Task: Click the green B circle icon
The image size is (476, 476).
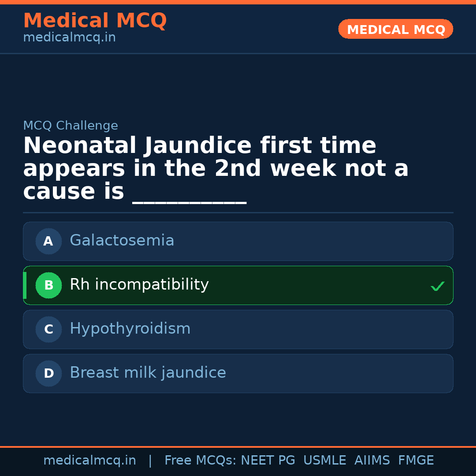Action: (x=48, y=285)
